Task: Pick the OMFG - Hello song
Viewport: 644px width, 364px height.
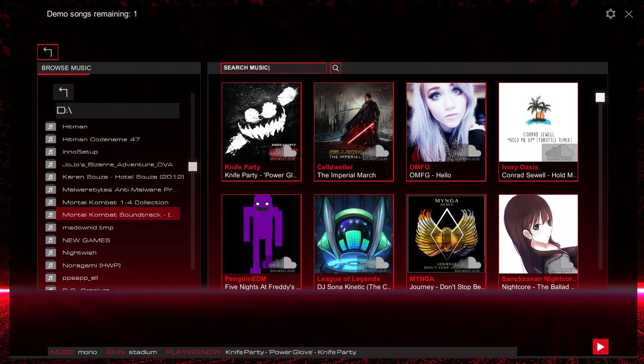Action: click(x=446, y=131)
